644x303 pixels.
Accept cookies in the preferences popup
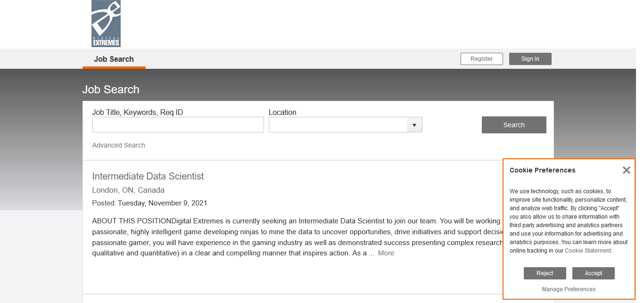click(x=593, y=273)
